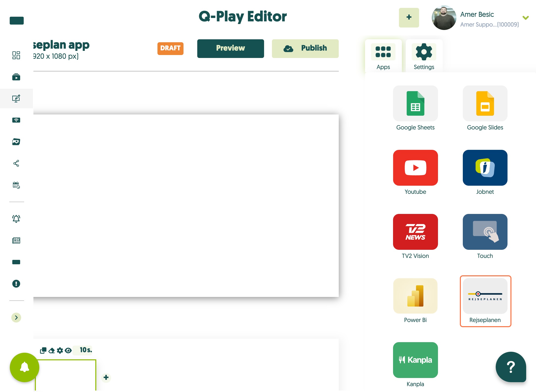The image size is (536, 392).
Task: Click the Preview button
Action: (230, 48)
